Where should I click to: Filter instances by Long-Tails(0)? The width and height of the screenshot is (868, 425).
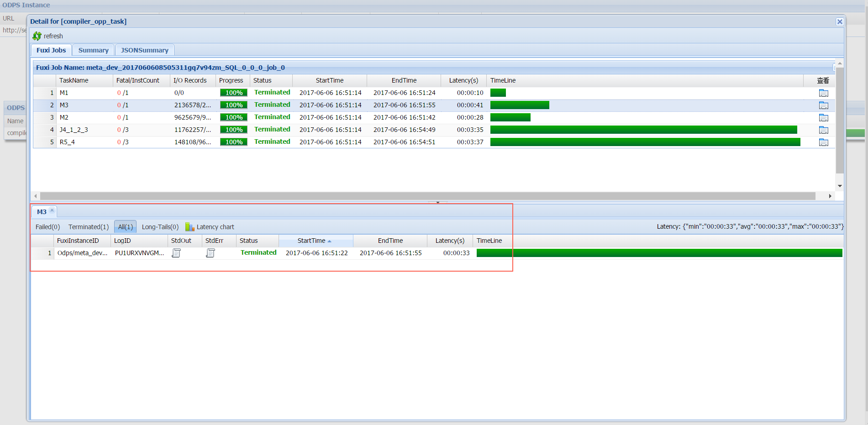click(160, 227)
